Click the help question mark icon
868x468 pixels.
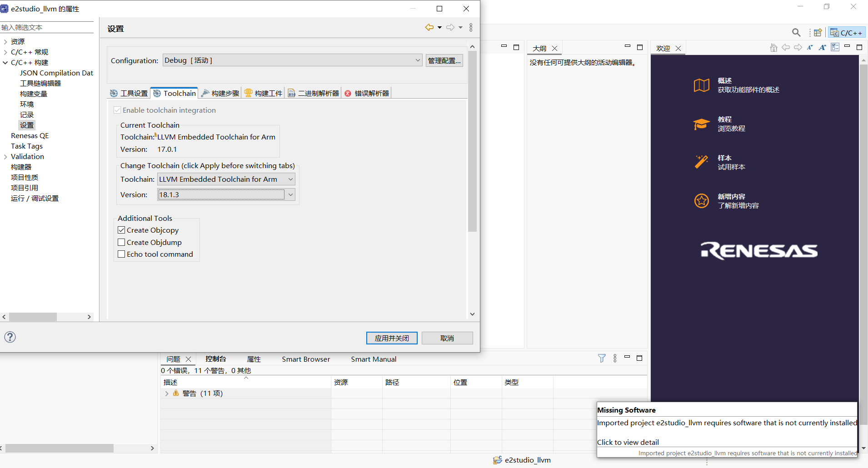click(10, 337)
